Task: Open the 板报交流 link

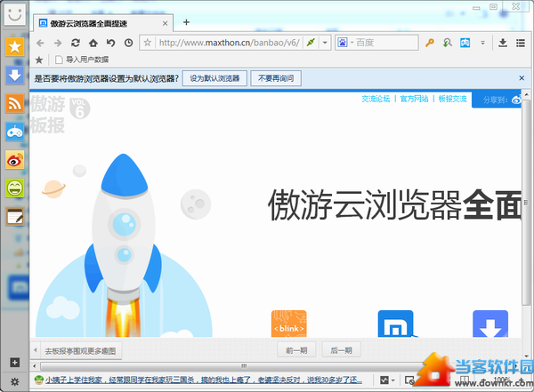Action: pos(452,99)
